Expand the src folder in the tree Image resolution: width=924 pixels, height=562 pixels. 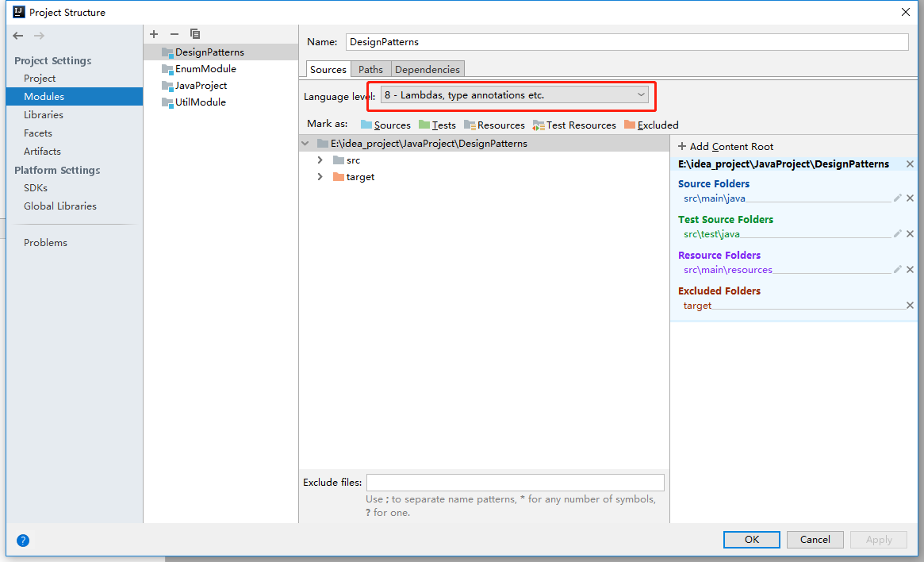pos(320,160)
